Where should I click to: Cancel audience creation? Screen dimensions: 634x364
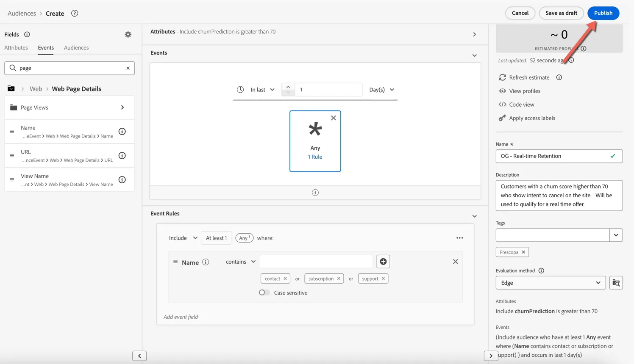(x=520, y=13)
